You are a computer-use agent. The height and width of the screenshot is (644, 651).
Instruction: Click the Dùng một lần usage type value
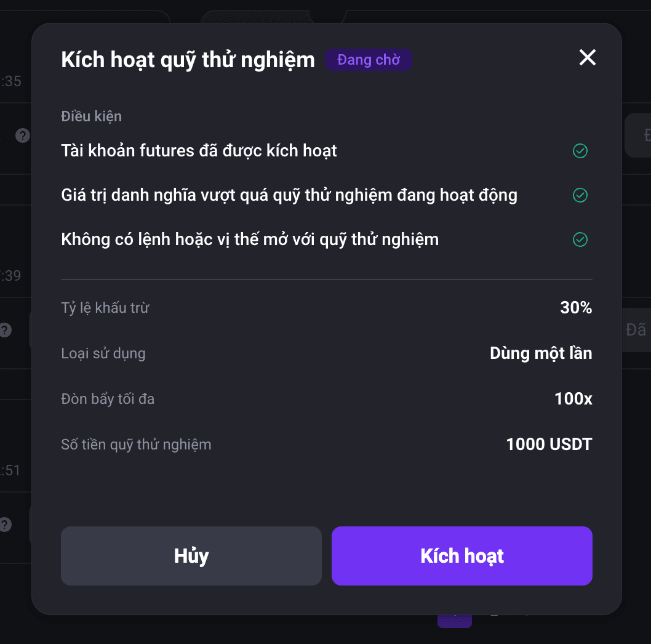tap(541, 353)
